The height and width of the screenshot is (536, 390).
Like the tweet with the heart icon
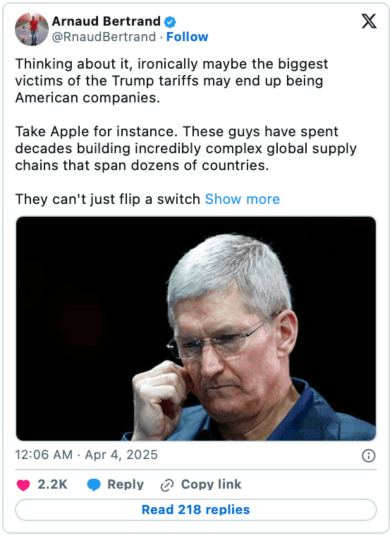(23, 485)
